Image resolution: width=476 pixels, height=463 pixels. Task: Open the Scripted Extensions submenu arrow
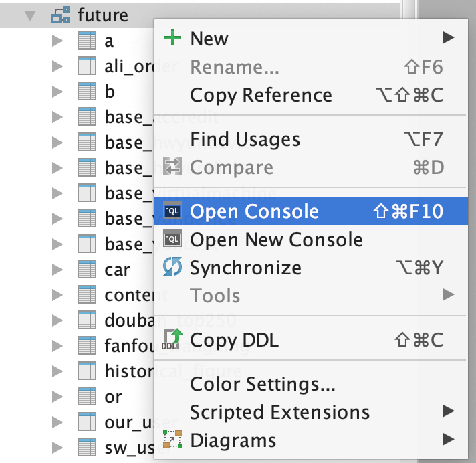[447, 411]
